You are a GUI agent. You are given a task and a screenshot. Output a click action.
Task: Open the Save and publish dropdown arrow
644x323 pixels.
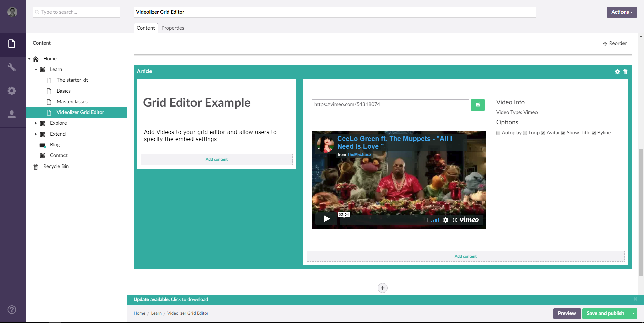click(633, 313)
